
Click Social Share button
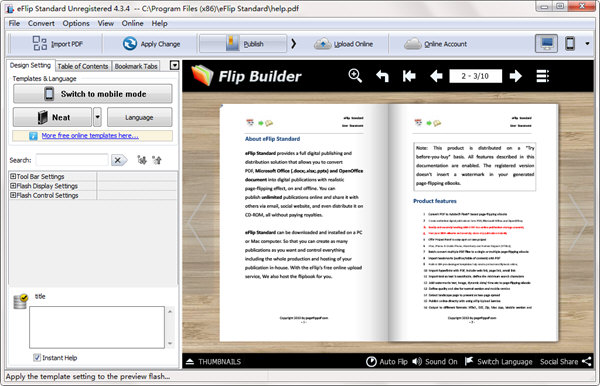[x=566, y=362]
